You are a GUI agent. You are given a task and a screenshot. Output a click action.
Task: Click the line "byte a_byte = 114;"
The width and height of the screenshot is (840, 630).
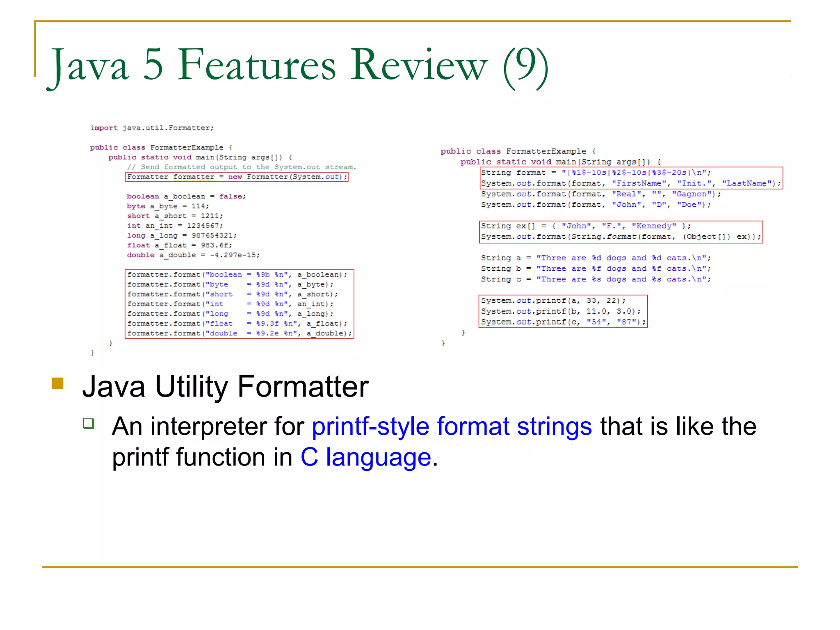[x=168, y=206]
